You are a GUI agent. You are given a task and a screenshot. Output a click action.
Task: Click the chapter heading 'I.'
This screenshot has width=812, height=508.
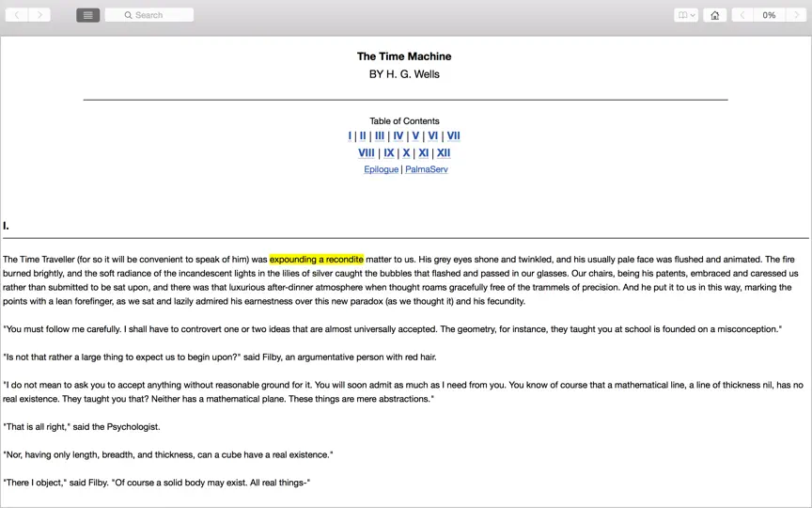coord(6,226)
